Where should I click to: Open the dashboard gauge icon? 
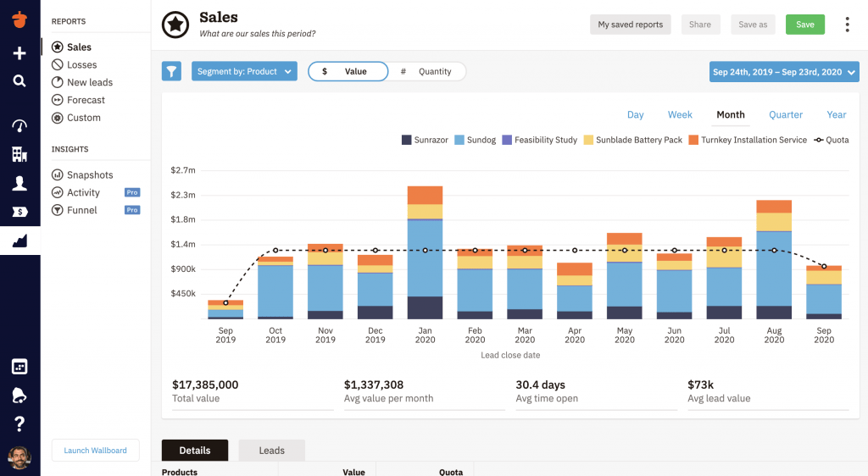point(19,125)
